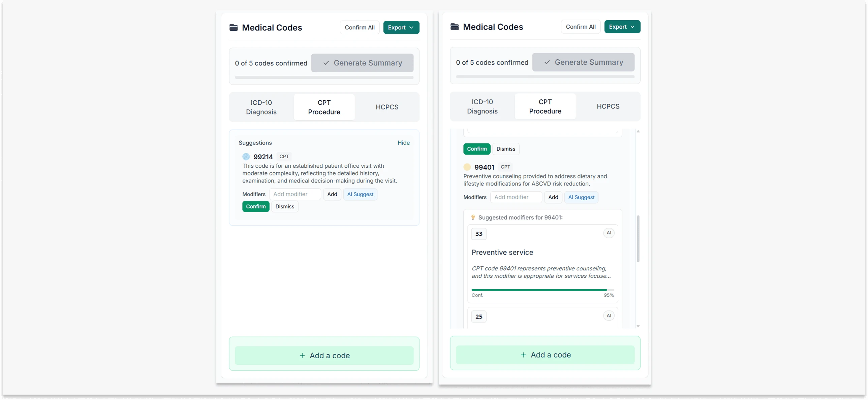The image size is (868, 400).
Task: Click the AI badge on modifier 25
Action: 609,316
